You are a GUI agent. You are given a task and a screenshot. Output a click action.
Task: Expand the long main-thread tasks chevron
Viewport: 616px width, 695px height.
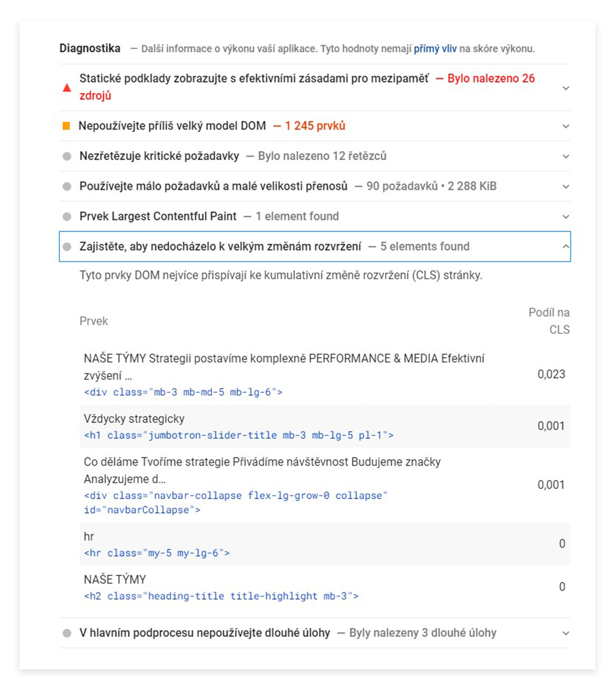click(566, 633)
